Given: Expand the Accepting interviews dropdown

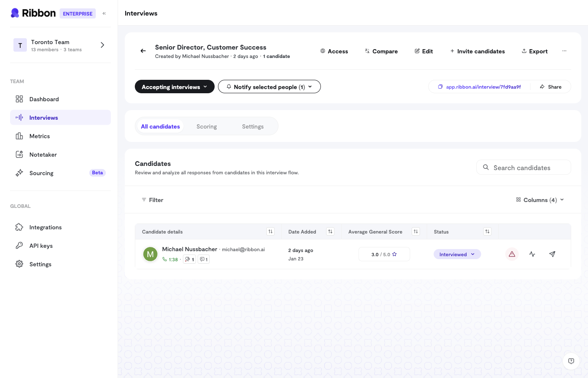Looking at the screenshot, I should click(175, 87).
